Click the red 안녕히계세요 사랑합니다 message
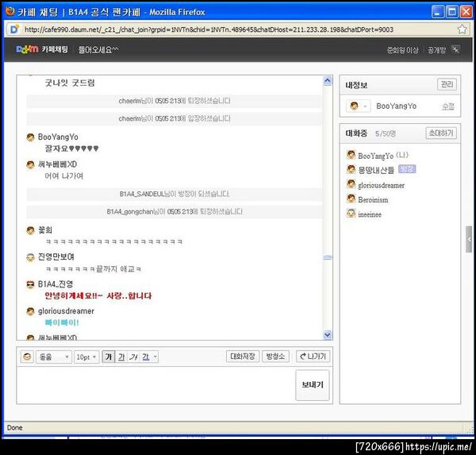This screenshot has width=476, height=455. coord(98,295)
